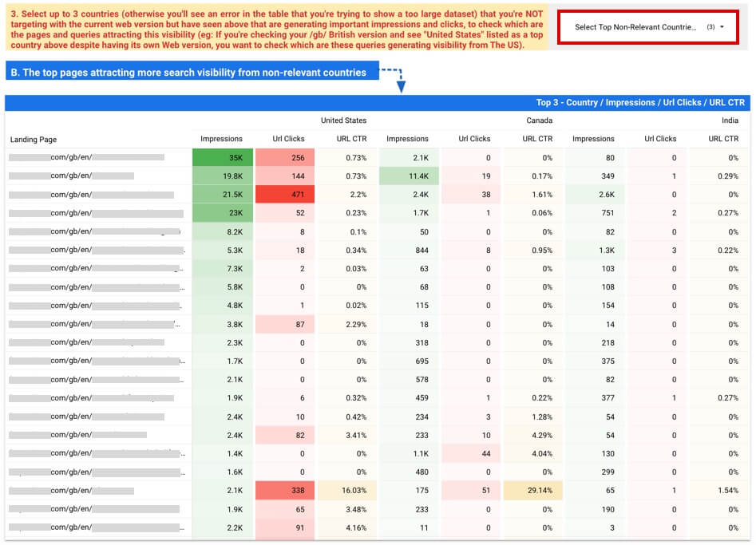Image resolution: width=756 pixels, height=545 pixels.
Task: Click the India country header
Action: [730, 120]
